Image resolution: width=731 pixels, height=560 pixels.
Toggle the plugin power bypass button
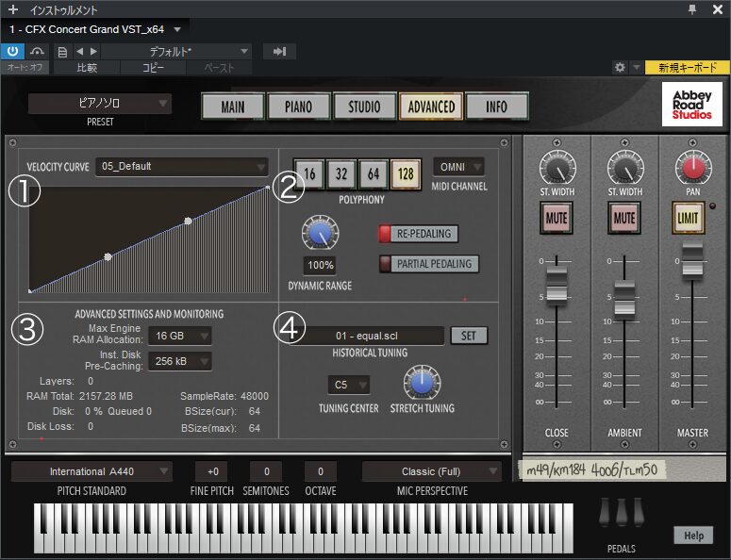point(12,51)
